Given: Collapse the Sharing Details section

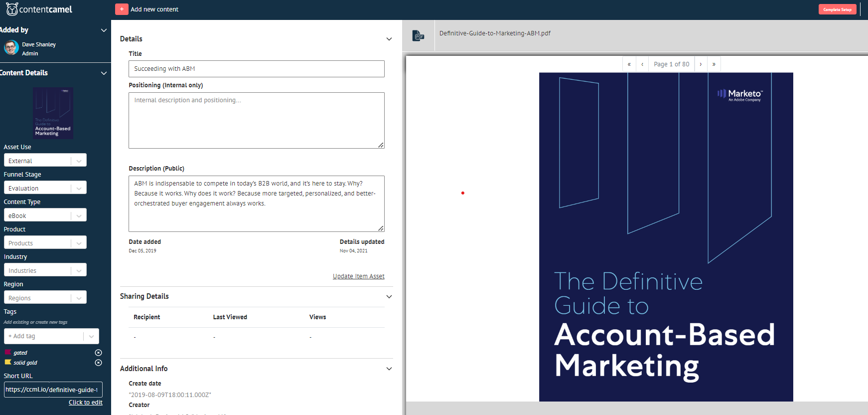Looking at the screenshot, I should 389,297.
